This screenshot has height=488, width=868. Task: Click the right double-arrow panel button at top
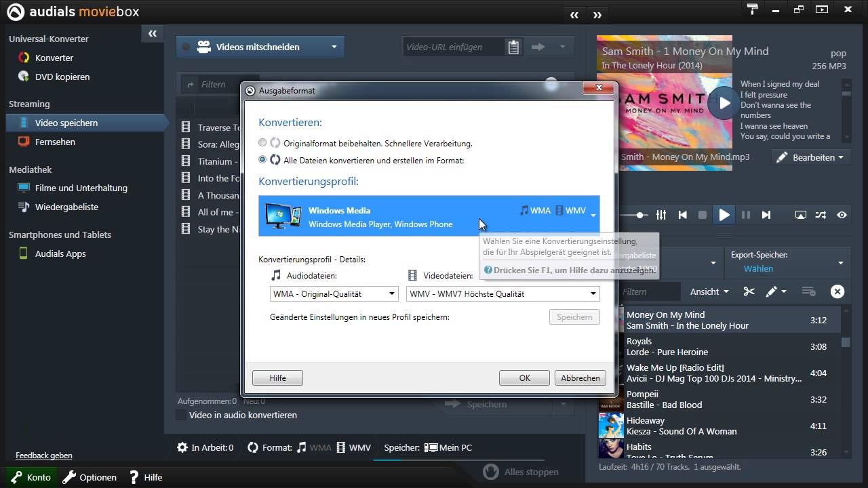(597, 15)
